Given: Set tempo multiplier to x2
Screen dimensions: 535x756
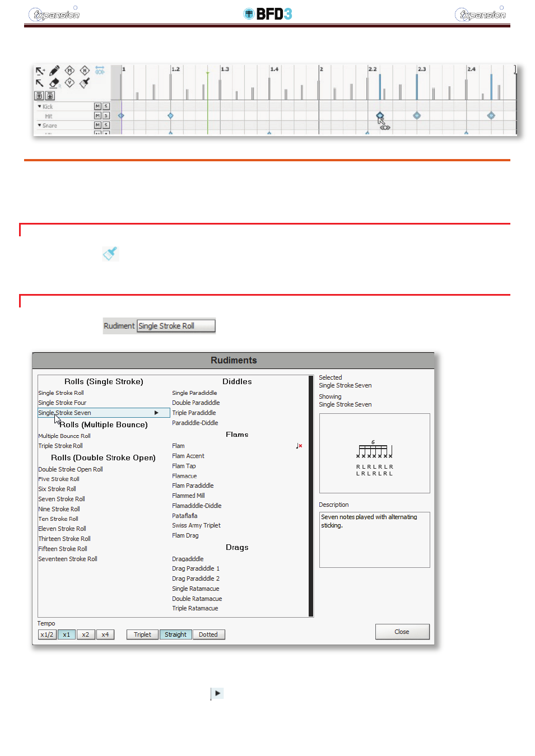Looking at the screenshot, I should coord(86,634).
